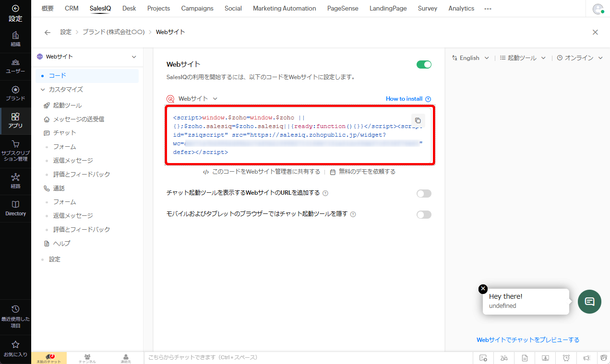This screenshot has height=364, width=610.
Task: Click the How to install link
Action: click(404, 99)
